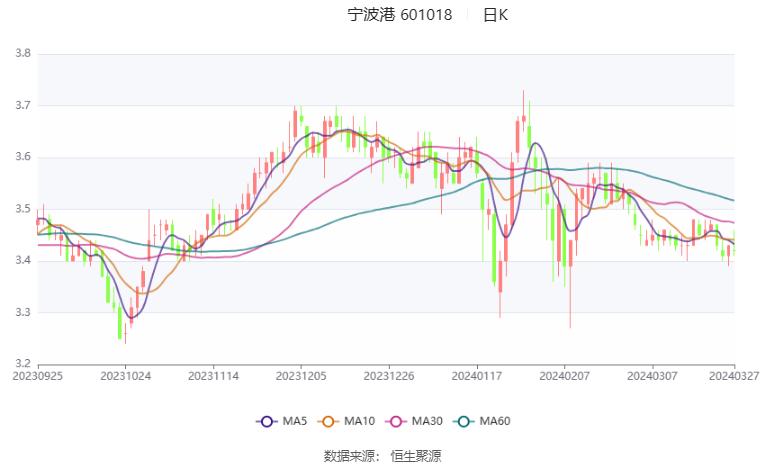Toggle the MA60 teal legend marker

(x=464, y=422)
